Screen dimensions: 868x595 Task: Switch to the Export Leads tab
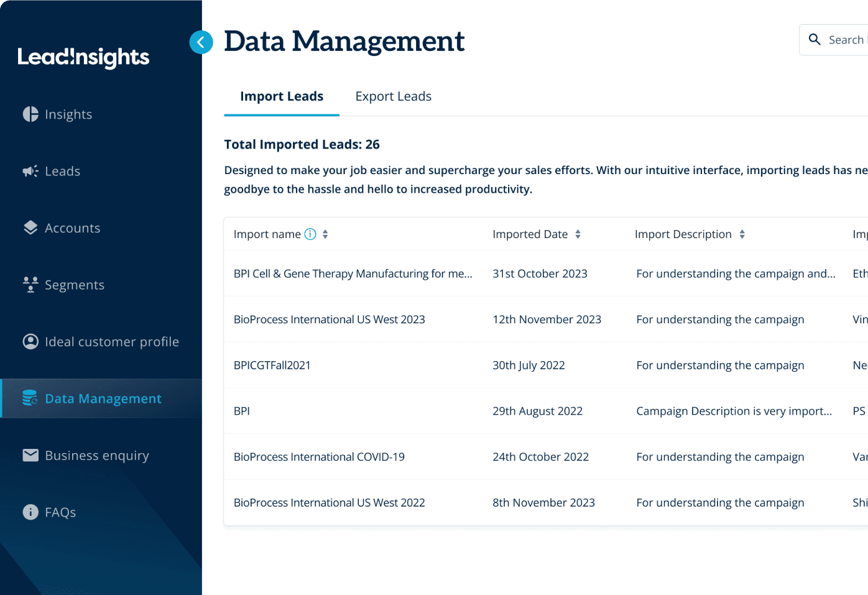(x=394, y=96)
